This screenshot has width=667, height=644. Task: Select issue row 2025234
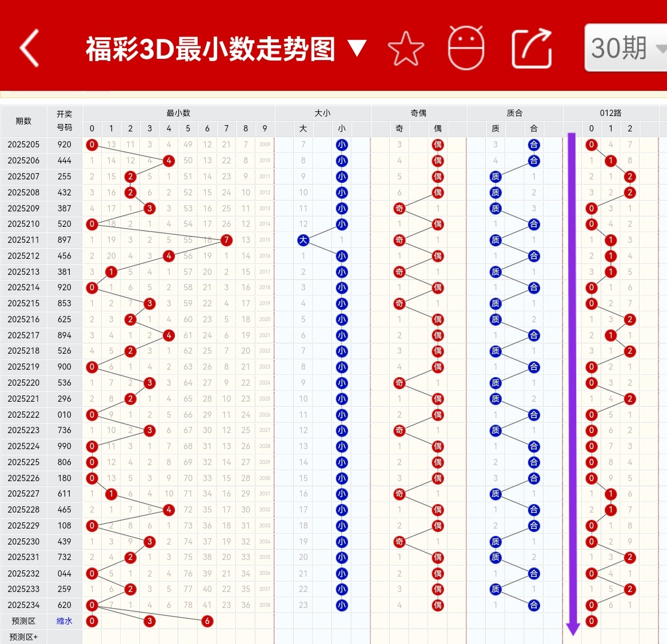[x=23, y=605]
